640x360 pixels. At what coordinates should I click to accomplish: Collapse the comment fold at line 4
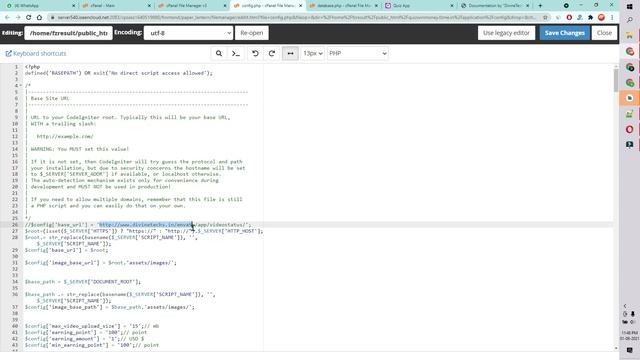point(21,85)
